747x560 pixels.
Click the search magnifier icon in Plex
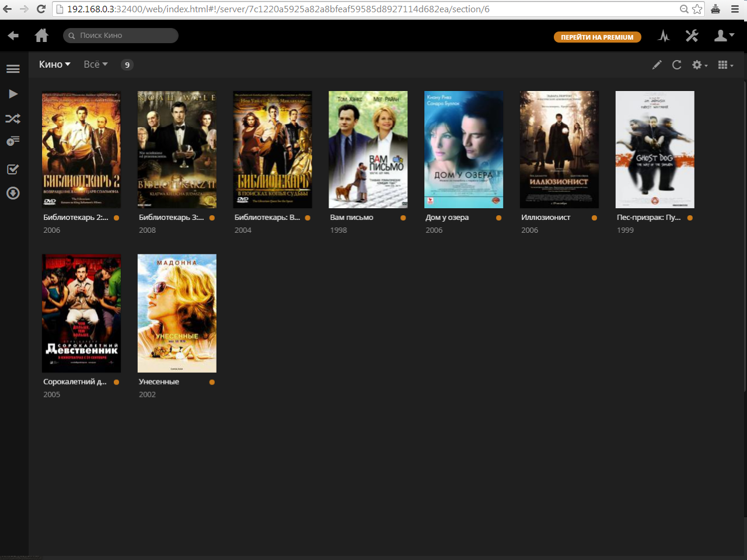(x=72, y=36)
